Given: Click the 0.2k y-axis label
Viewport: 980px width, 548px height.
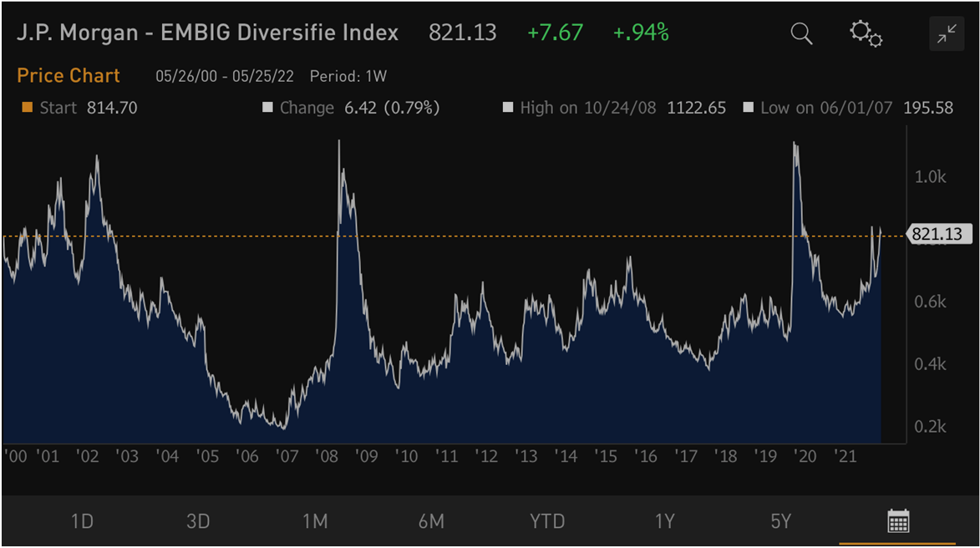Looking at the screenshot, I should (930, 427).
